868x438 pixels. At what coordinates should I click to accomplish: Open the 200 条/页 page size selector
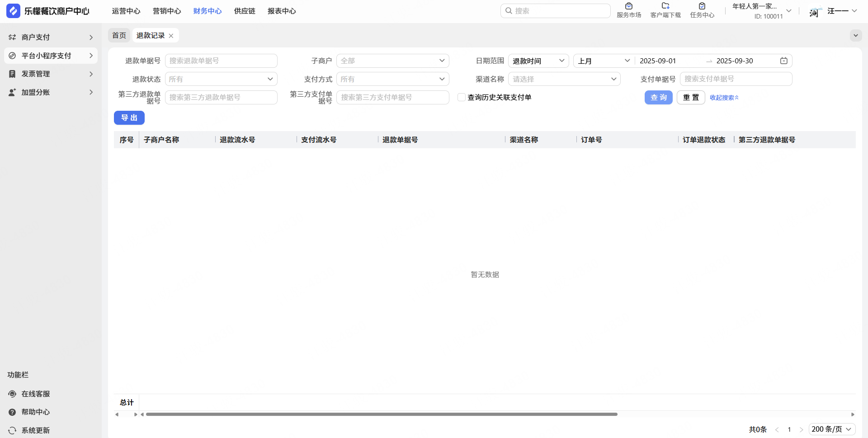click(831, 429)
